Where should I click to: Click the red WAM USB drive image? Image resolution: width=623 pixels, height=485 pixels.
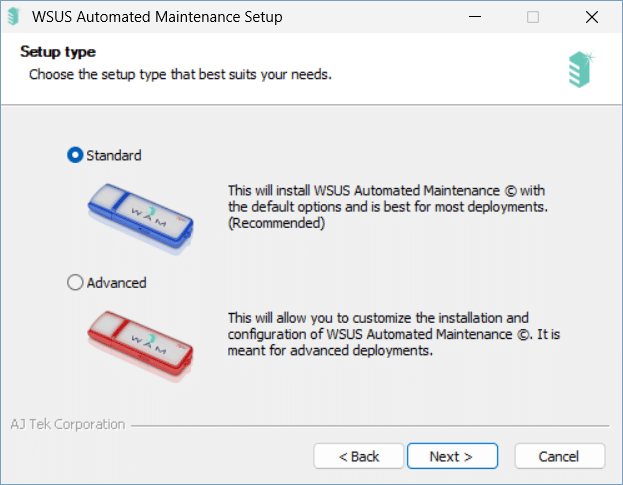pos(140,346)
